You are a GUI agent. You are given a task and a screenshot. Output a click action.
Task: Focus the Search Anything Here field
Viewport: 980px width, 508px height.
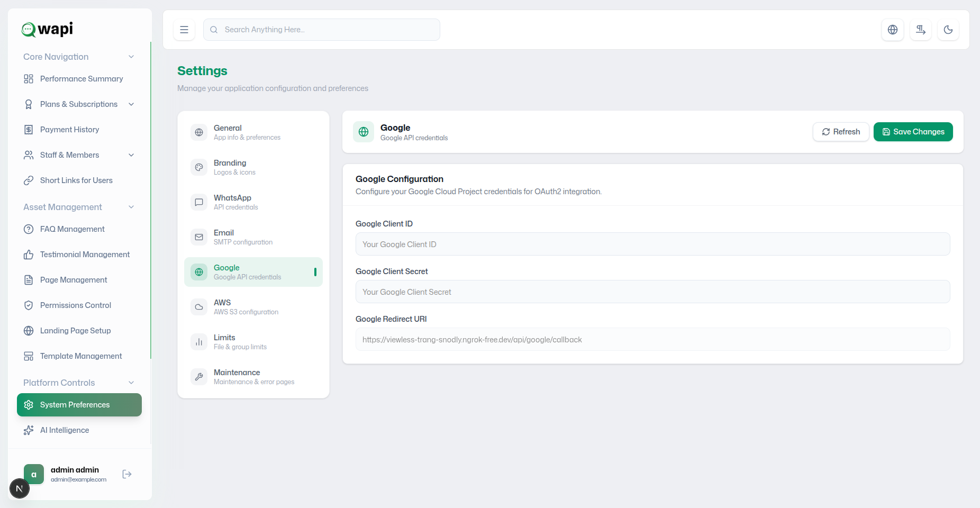click(322, 30)
